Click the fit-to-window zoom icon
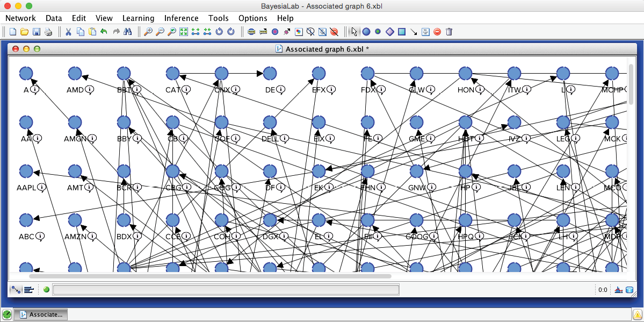The image size is (644, 322). click(184, 32)
